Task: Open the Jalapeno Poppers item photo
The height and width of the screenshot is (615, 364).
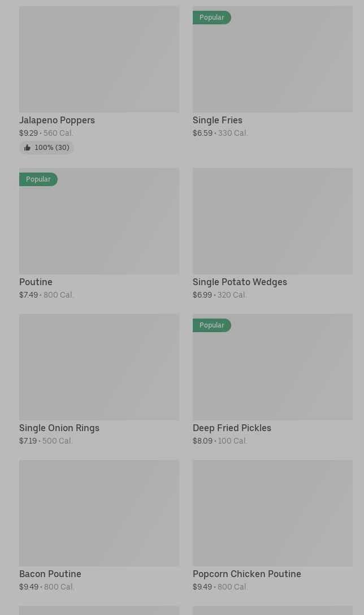Action: click(99, 59)
